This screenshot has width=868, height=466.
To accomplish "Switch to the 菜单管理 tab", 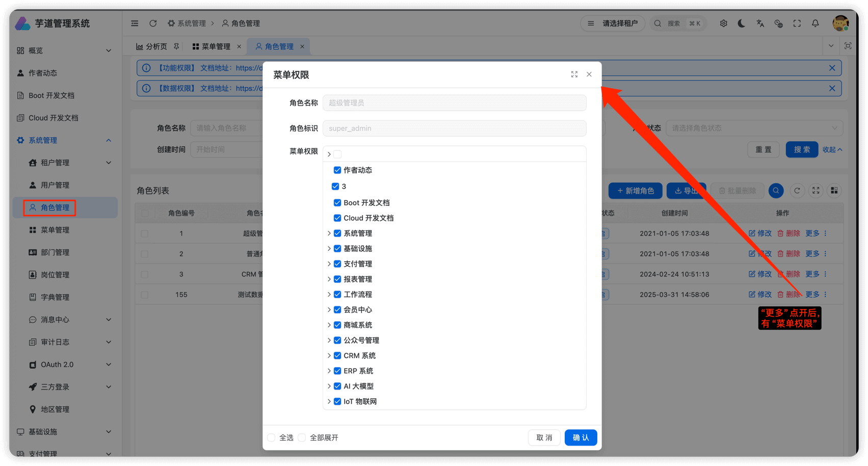I will 216,46.
